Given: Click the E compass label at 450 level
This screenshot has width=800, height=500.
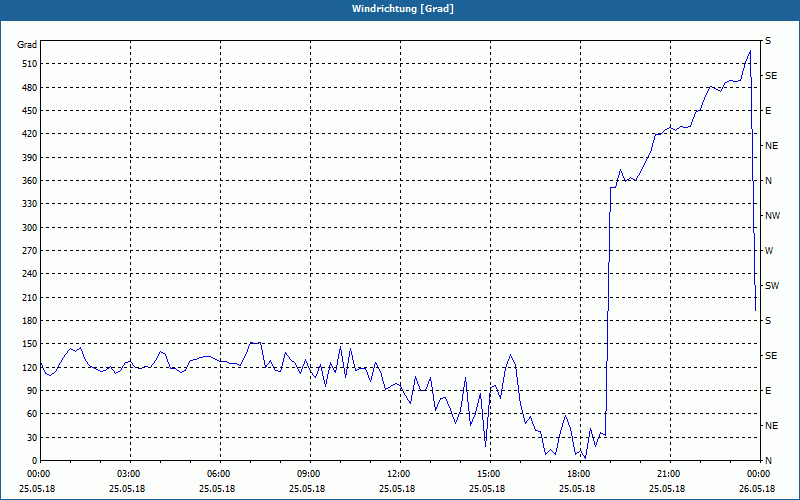Looking at the screenshot, I should (x=768, y=111).
